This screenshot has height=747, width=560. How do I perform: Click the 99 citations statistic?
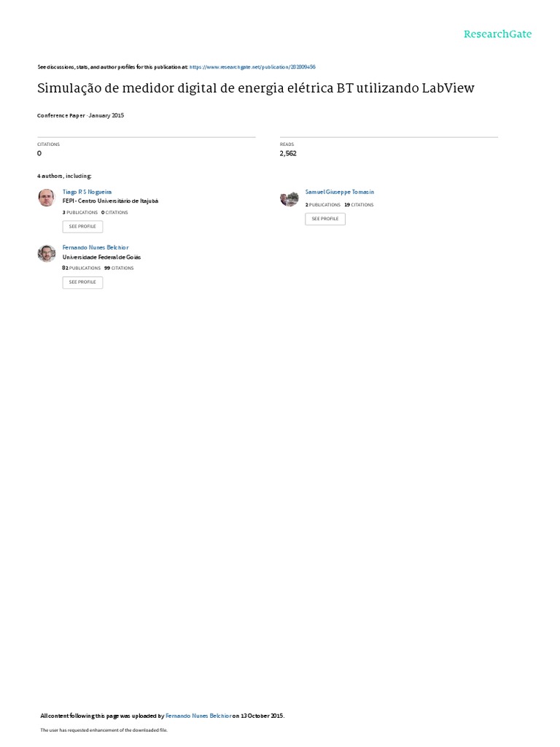[x=119, y=268]
